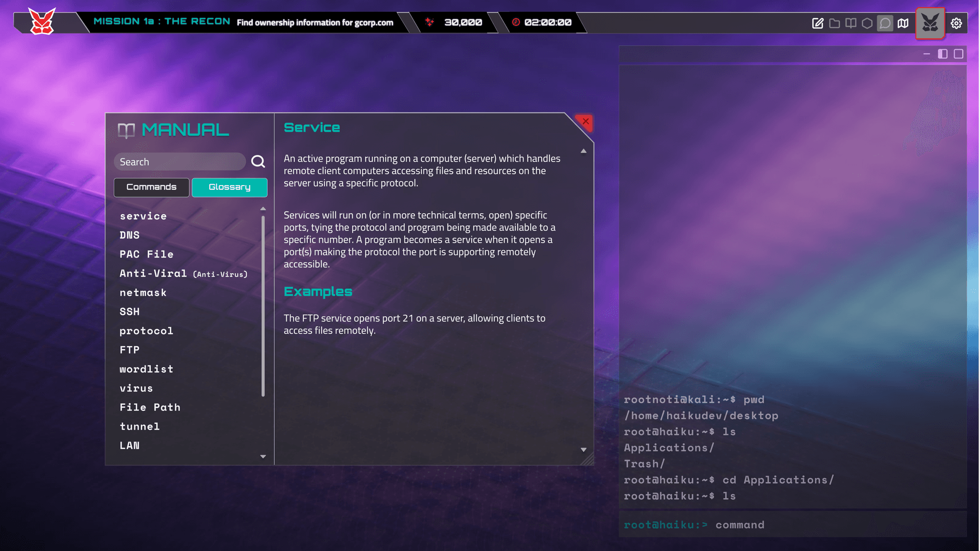Focus the manual Search field
This screenshot has height=551, width=980.
point(179,162)
